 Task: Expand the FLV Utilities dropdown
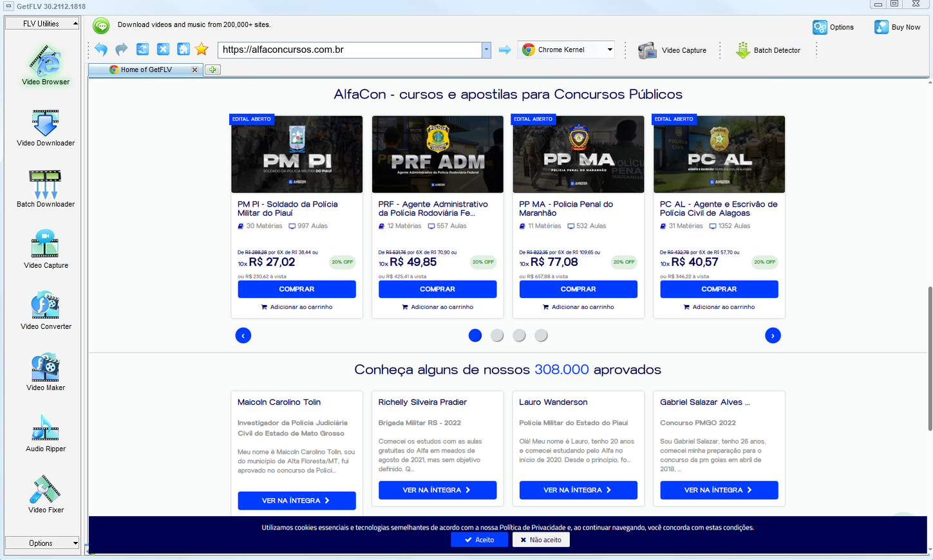click(42, 24)
